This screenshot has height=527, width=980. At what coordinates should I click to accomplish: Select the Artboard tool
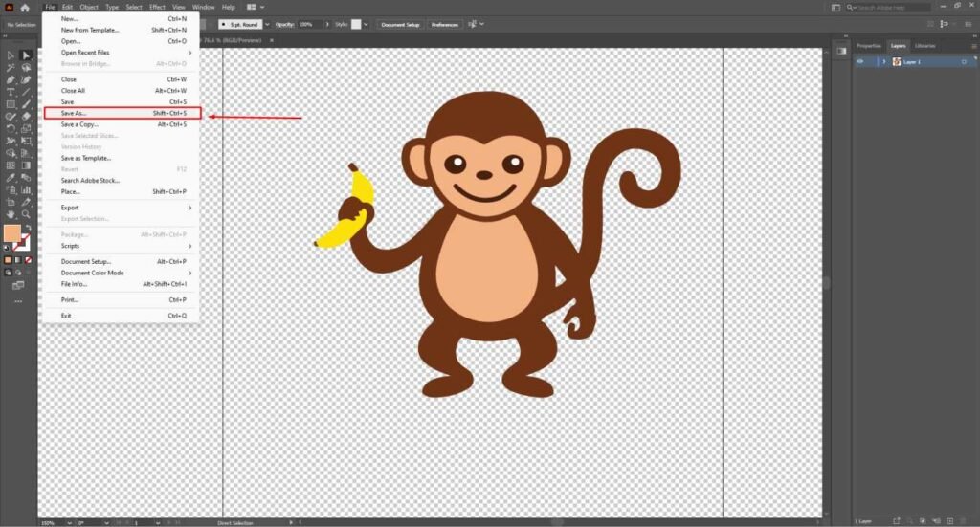(x=11, y=203)
